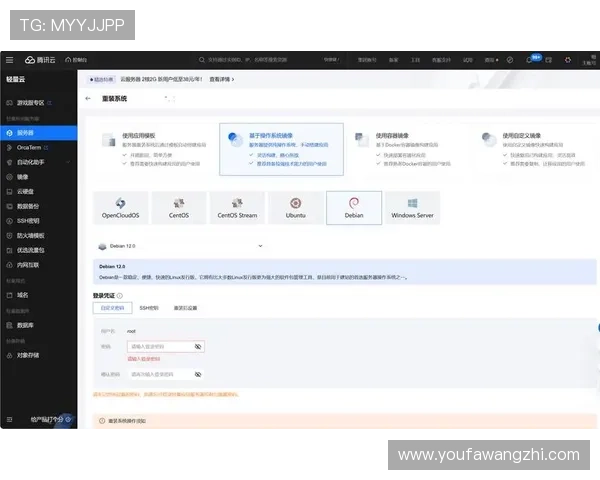
Task: Click the back arrow beside 重装系统
Action: (90, 99)
